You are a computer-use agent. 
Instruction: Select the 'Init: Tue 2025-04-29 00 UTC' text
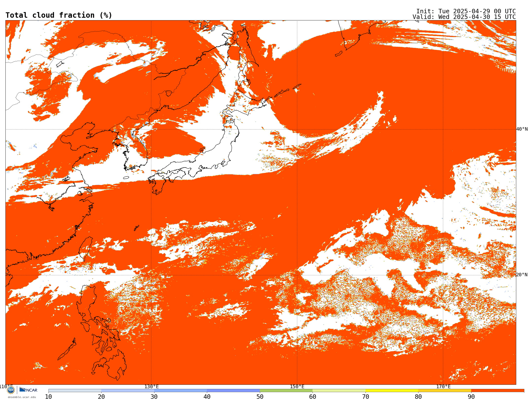466,11
